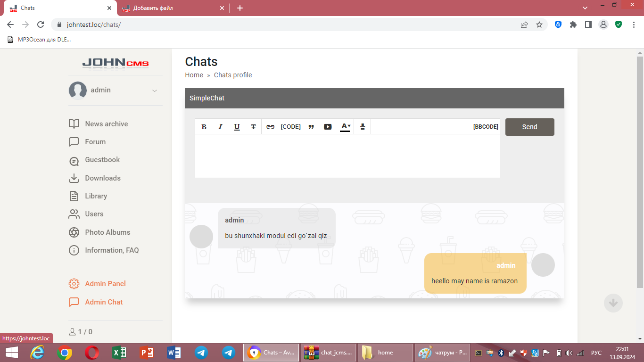View the Users list
644x362 pixels.
click(x=94, y=214)
